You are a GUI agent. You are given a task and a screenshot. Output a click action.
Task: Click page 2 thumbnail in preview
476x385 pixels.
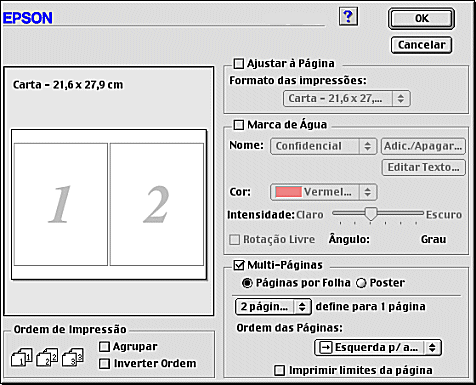(x=157, y=204)
